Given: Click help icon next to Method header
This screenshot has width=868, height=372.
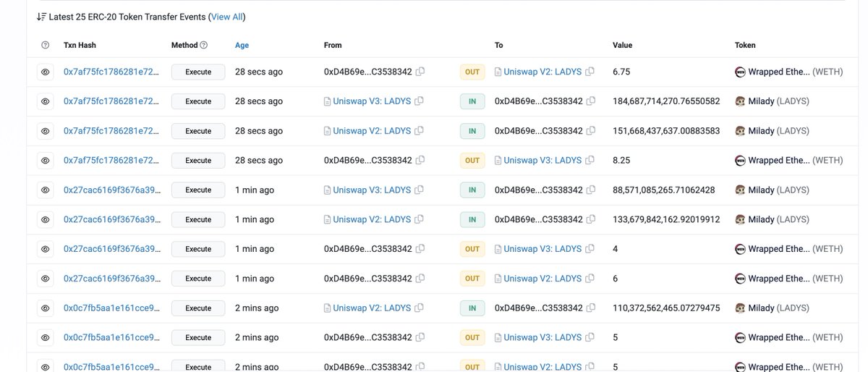Looking at the screenshot, I should tap(204, 45).
